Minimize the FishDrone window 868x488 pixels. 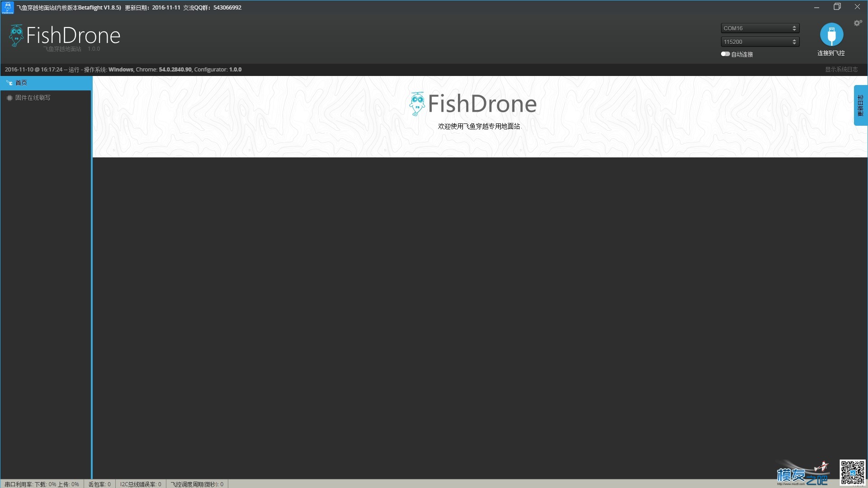(816, 7)
